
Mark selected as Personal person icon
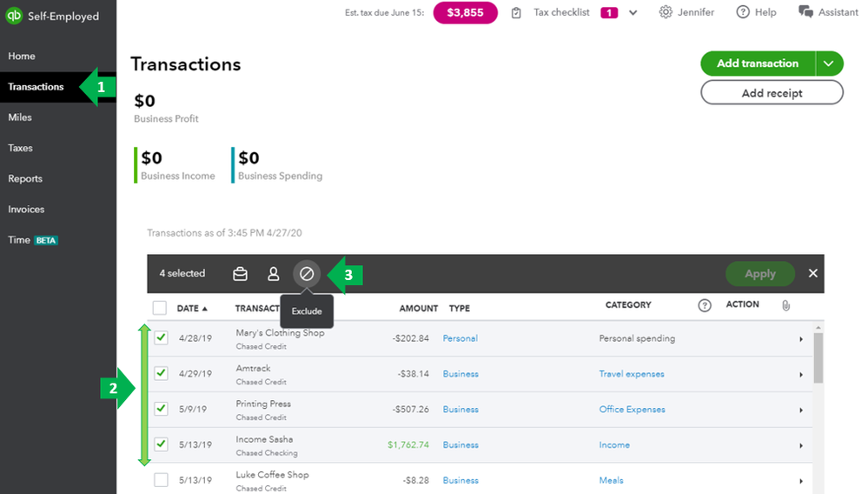coord(274,274)
